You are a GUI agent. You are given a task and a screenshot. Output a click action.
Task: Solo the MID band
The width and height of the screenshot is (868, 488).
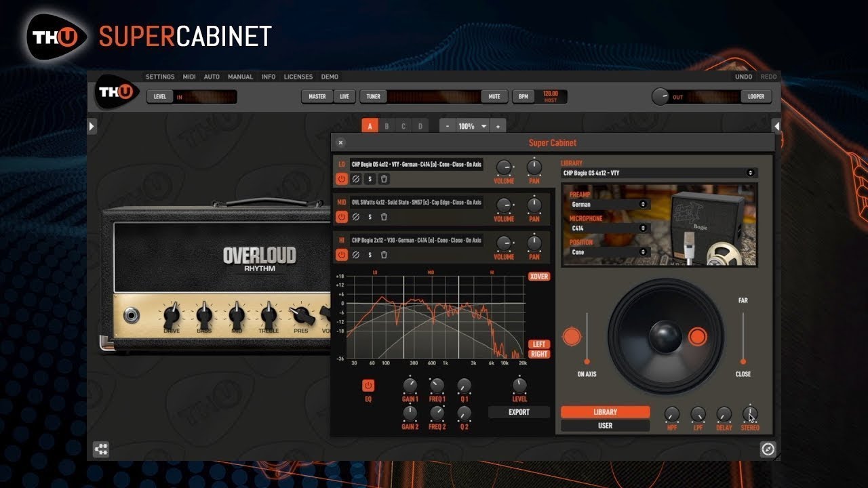coord(370,217)
